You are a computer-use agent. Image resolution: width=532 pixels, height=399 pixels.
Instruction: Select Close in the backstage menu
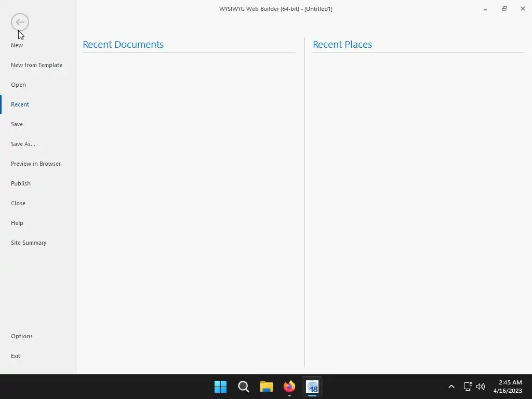click(18, 203)
